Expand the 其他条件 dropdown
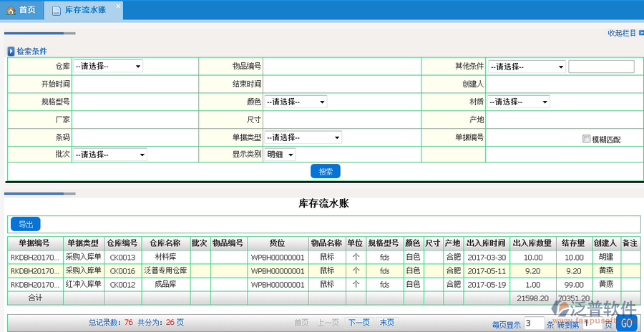 click(x=527, y=67)
